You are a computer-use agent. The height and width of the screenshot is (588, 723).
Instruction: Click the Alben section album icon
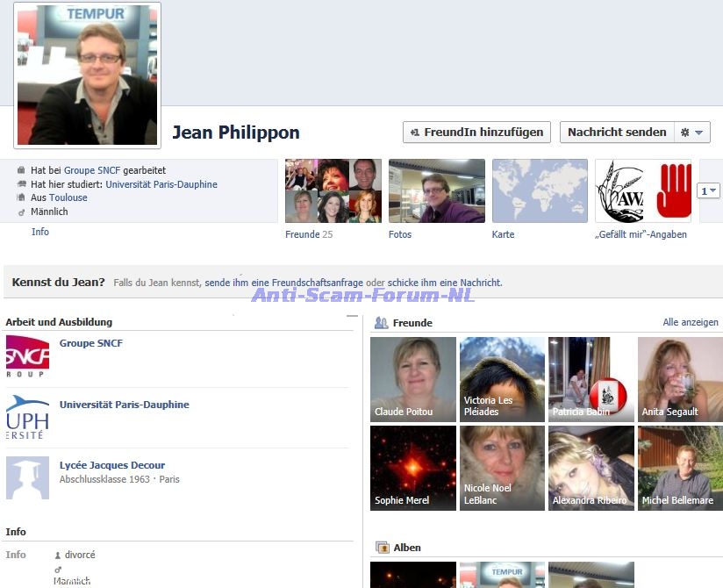click(x=382, y=548)
